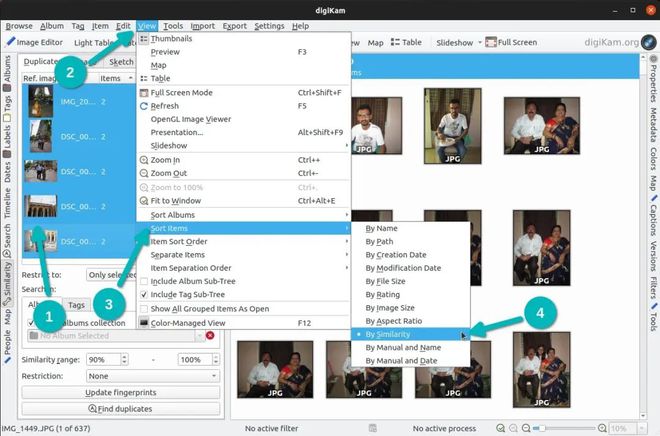Open the Image Editor from toolbar
Viewport: 660px width, 436px height.
35,42
